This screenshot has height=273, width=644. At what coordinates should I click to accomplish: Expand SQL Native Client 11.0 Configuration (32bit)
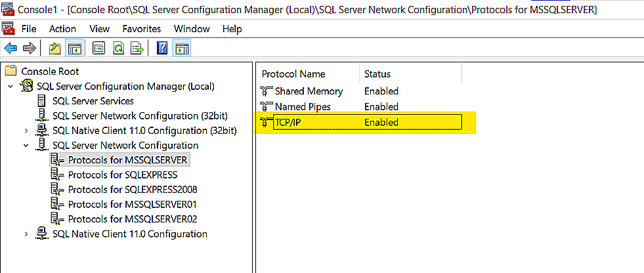[x=26, y=131]
